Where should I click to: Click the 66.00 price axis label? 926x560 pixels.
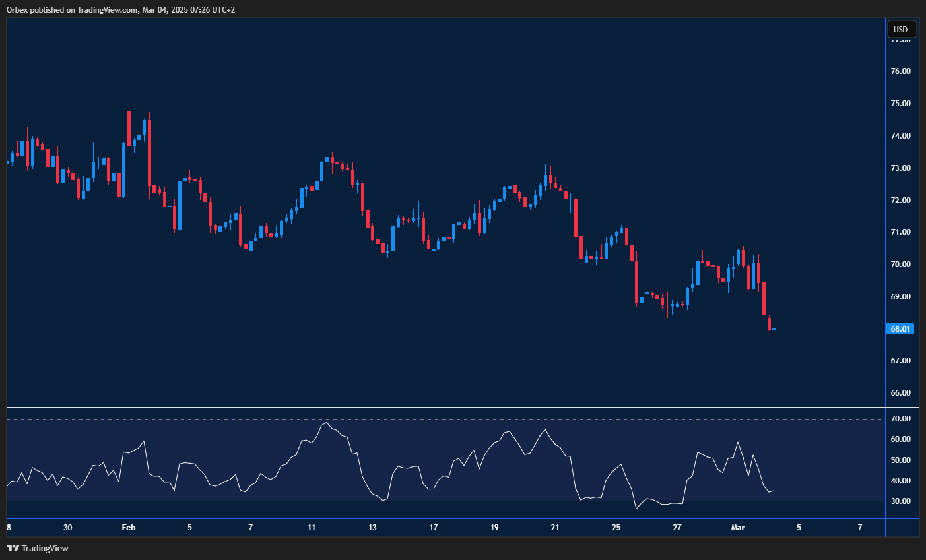point(900,393)
